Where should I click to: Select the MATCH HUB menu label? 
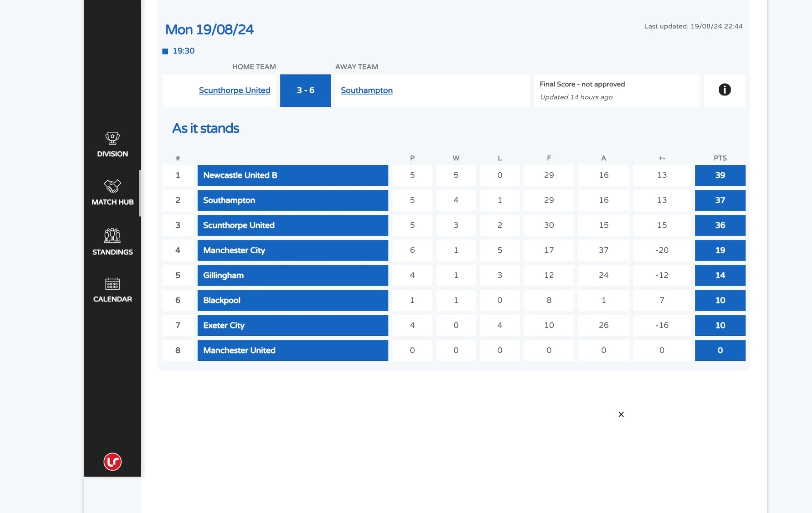pos(113,202)
